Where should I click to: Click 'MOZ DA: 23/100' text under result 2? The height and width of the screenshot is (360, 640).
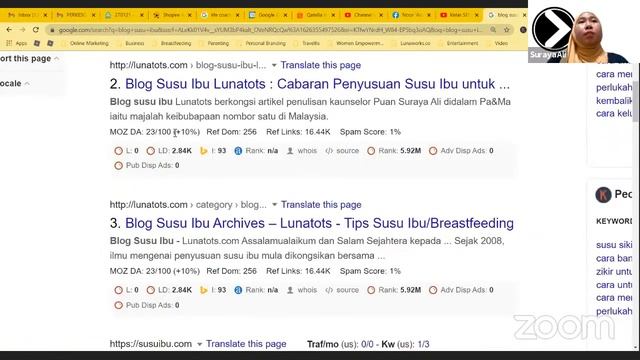click(140, 132)
